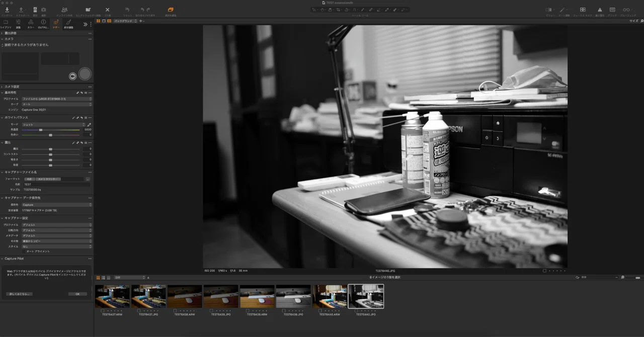Image resolution: width=644 pixels, height=337 pixels.
Task: Enable the auto alignment checkbox
Action: 24,251
